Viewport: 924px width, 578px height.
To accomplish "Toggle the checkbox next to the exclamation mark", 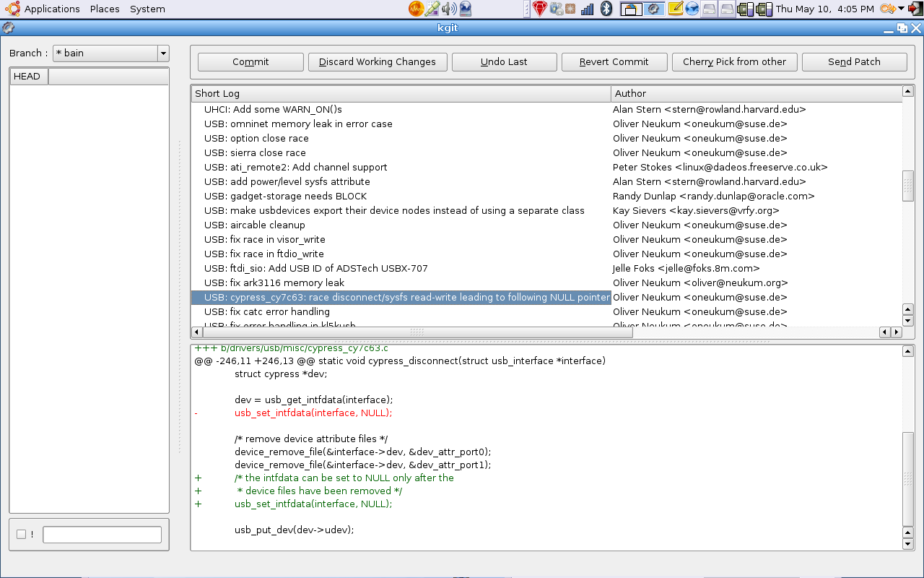I will coord(21,535).
